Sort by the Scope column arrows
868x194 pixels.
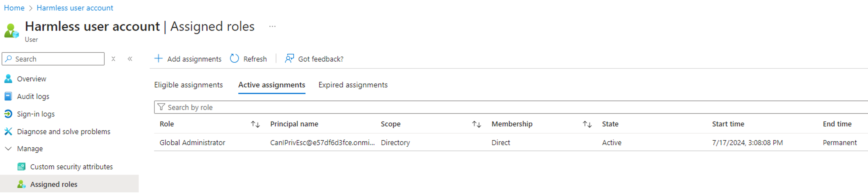point(477,124)
